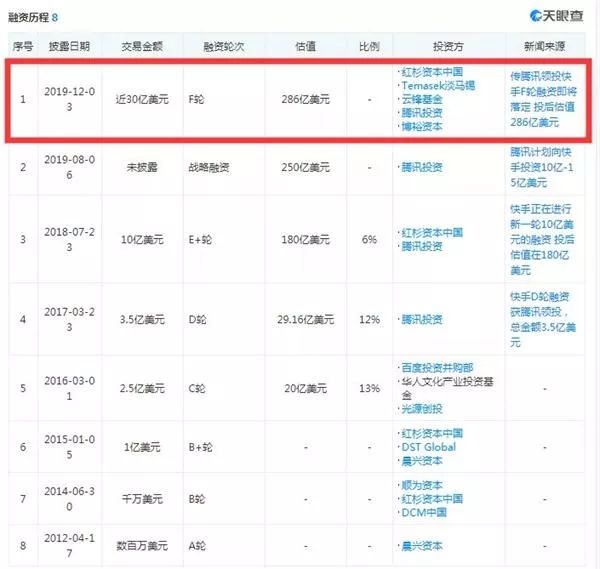600x569 pixels.
Task: Click 红杉资本中国 in the B+轮 row
Action: coord(432,434)
